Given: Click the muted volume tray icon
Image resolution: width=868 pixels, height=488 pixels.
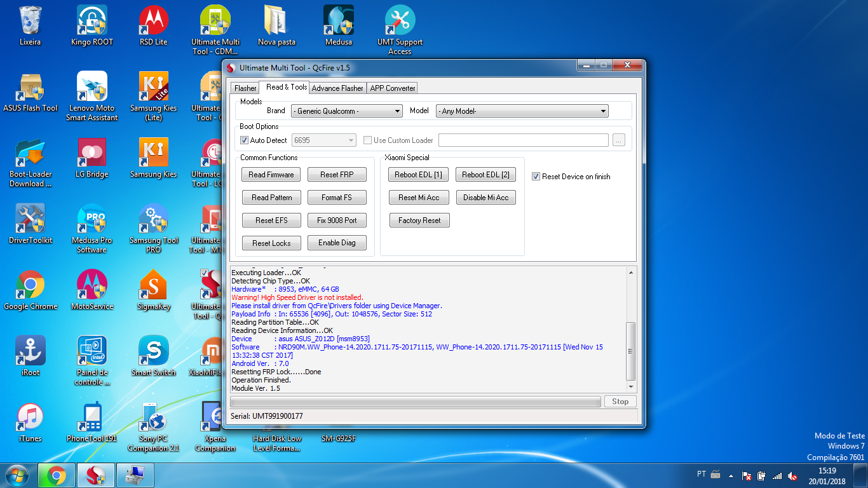Looking at the screenshot, I should click(x=792, y=475).
